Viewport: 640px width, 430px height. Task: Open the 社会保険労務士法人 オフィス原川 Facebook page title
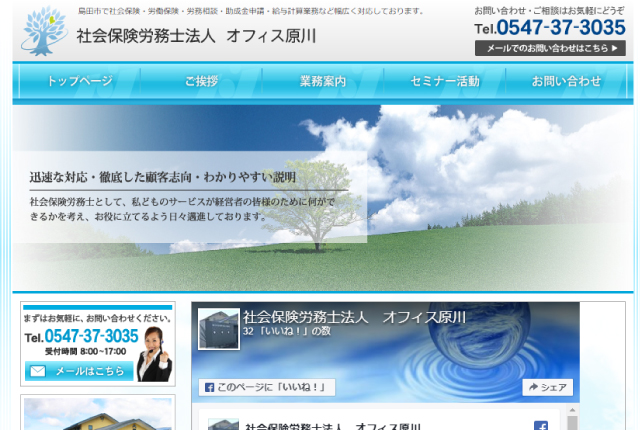pos(354,317)
